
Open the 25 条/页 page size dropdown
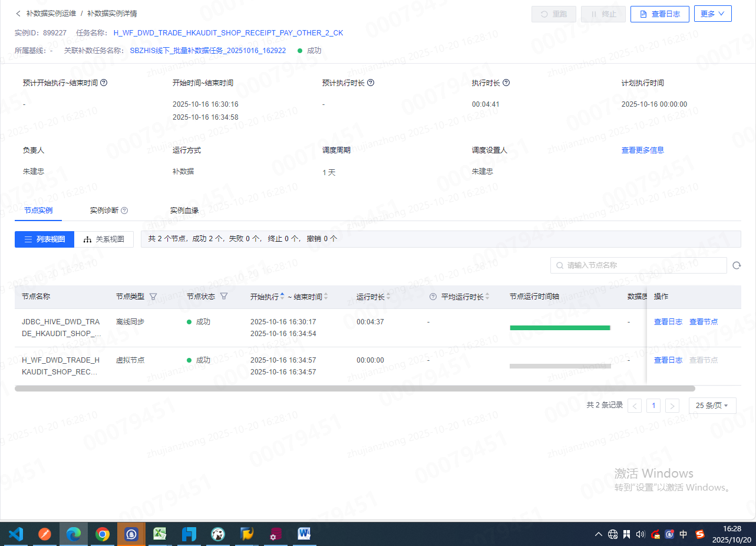(712, 406)
